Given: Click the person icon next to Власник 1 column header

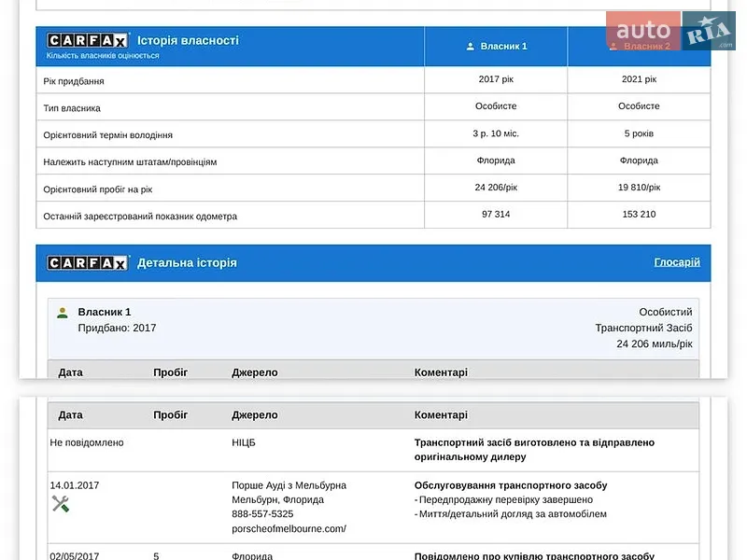Looking at the screenshot, I should 471,46.
